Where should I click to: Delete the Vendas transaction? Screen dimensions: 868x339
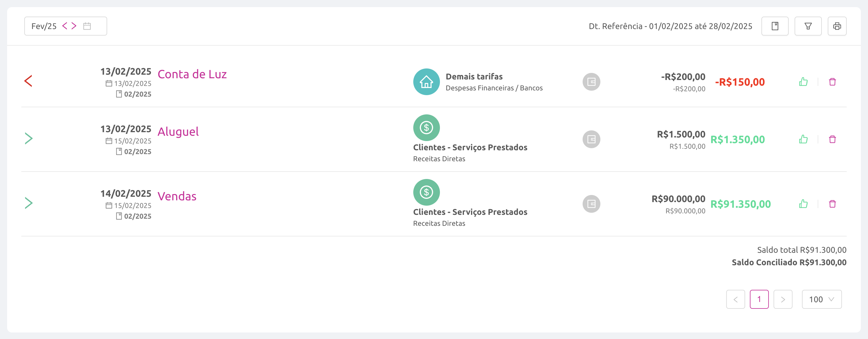(x=832, y=204)
